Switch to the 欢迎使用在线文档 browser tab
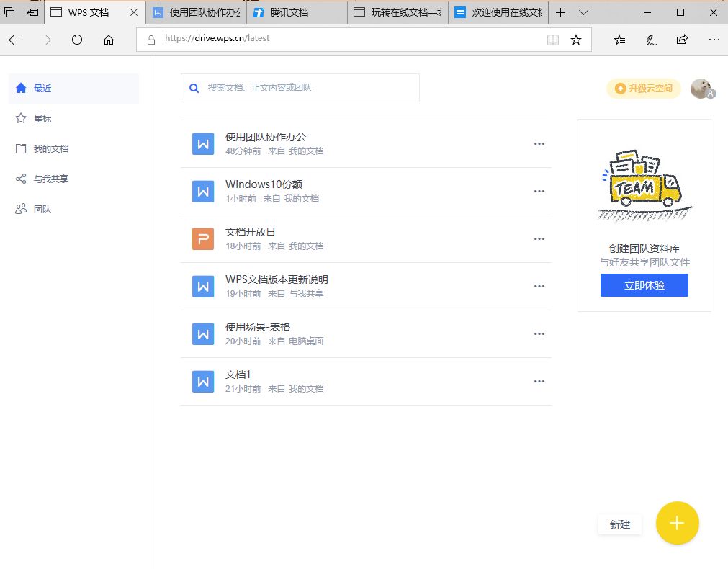The image size is (728, 569). 498,12
